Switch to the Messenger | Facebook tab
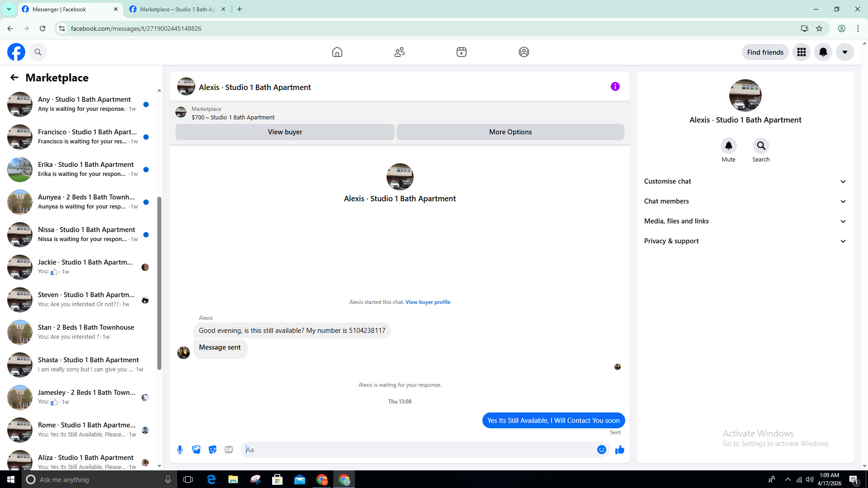Viewport: 868px width, 488px height. (70, 9)
